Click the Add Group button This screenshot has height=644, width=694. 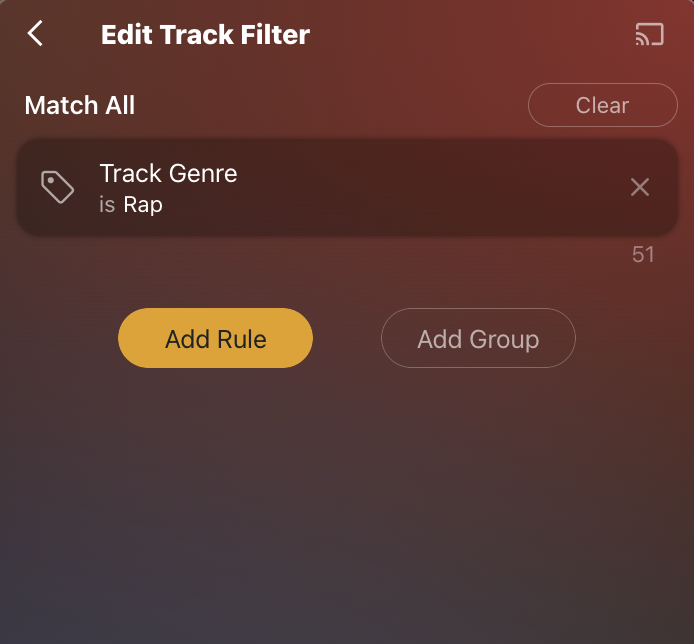pyautogui.click(x=478, y=338)
